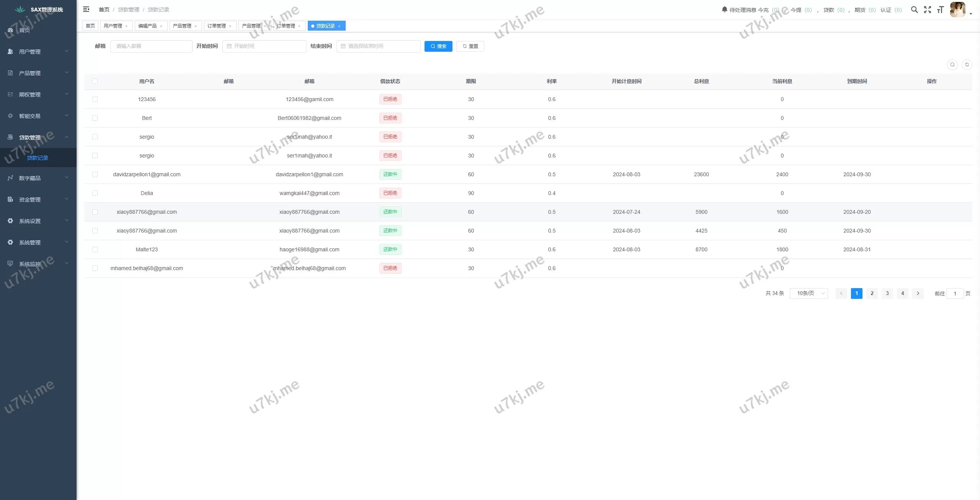The width and height of the screenshot is (980, 500).
Task: Click the notification bell icon
Action: pos(724,10)
